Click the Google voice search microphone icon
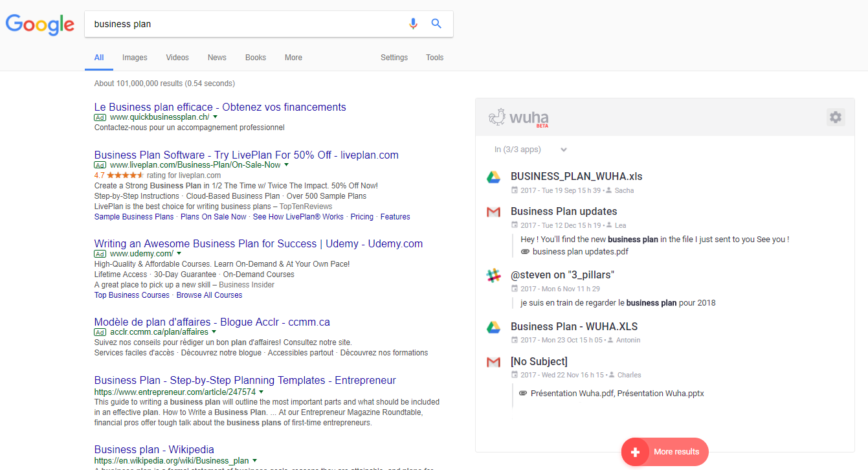Viewport: 868px width, 470px height. coord(413,24)
